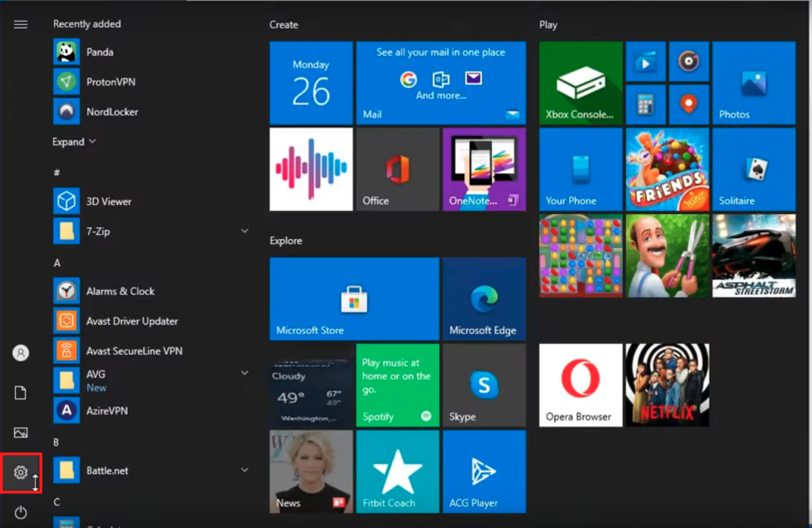Open the hamburger navigation menu
This screenshot has width=812, height=528.
[x=20, y=24]
